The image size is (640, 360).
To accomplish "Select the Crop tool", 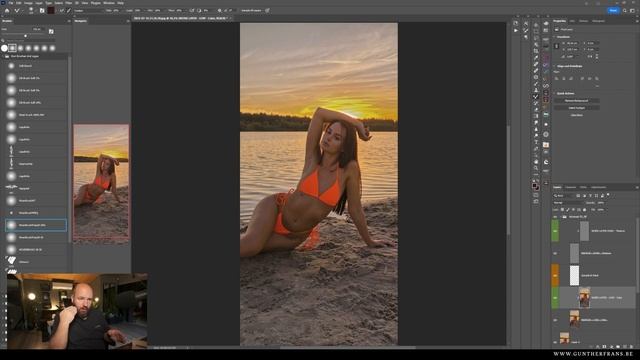I will pos(536,51).
